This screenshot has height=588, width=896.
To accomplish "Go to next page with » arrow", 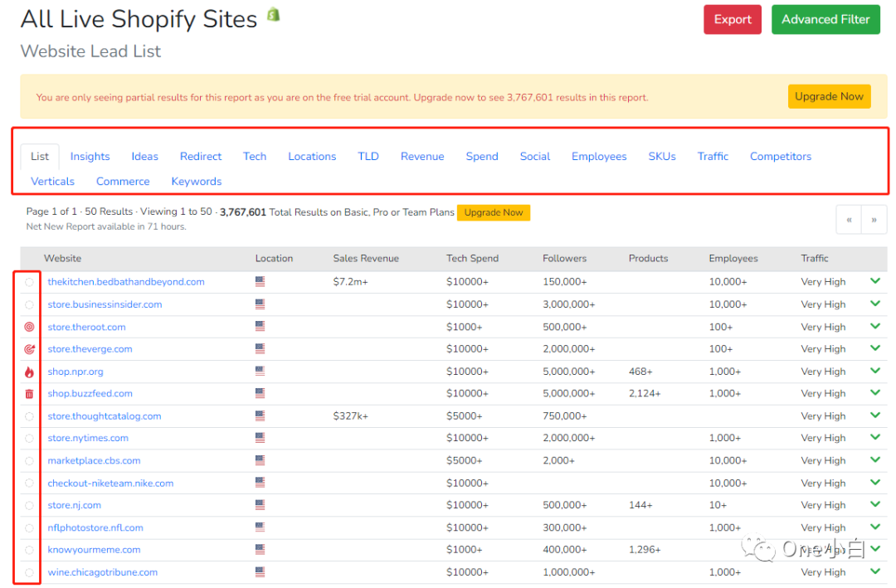I will 874,220.
